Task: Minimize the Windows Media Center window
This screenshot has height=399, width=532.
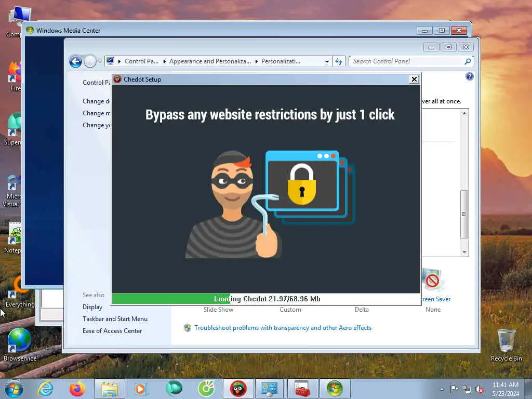Action: (424, 31)
